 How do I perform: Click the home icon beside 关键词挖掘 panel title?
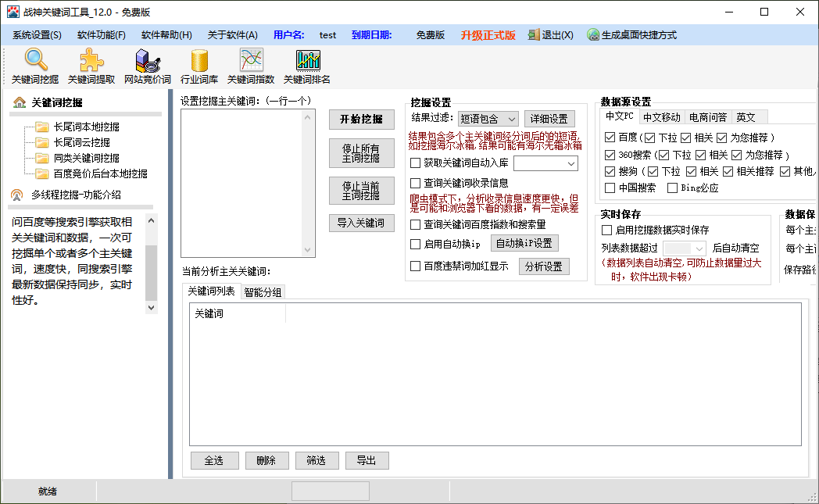pos(20,102)
